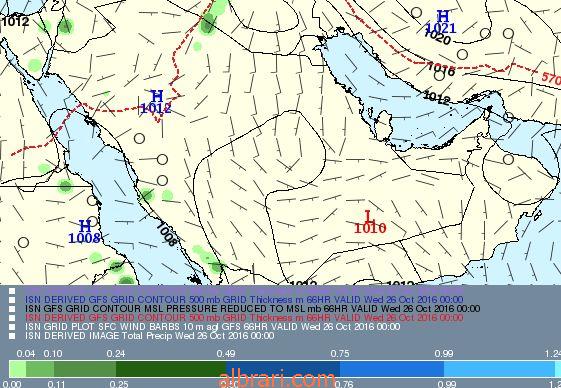Toggle checkbox beside MSL PRESSURE layer
The image size is (561, 388).
12,309
